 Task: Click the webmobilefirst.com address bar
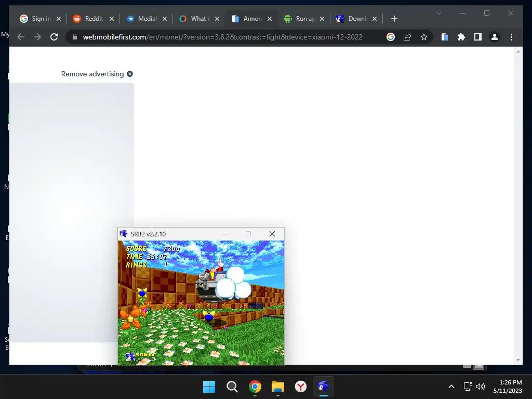[222, 37]
